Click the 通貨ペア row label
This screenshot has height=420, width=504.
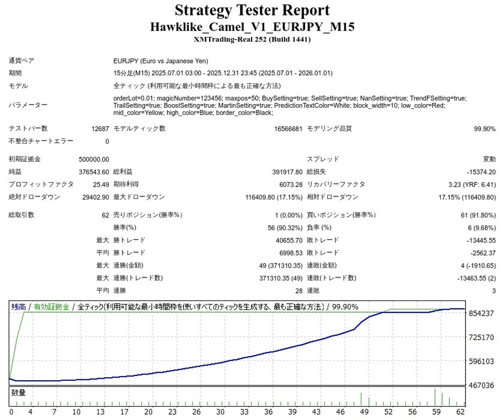pyautogui.click(x=22, y=61)
